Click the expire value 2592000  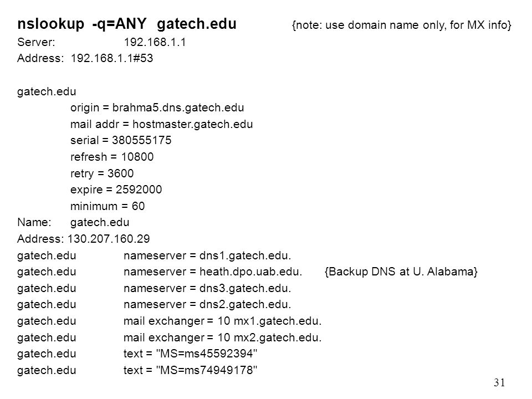(x=139, y=190)
